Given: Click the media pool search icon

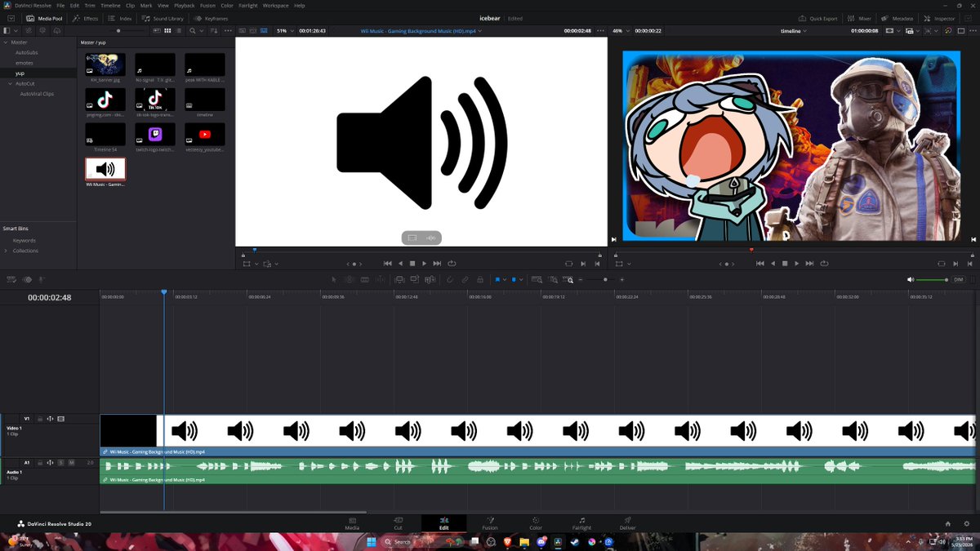Looking at the screenshot, I should coord(193,30).
